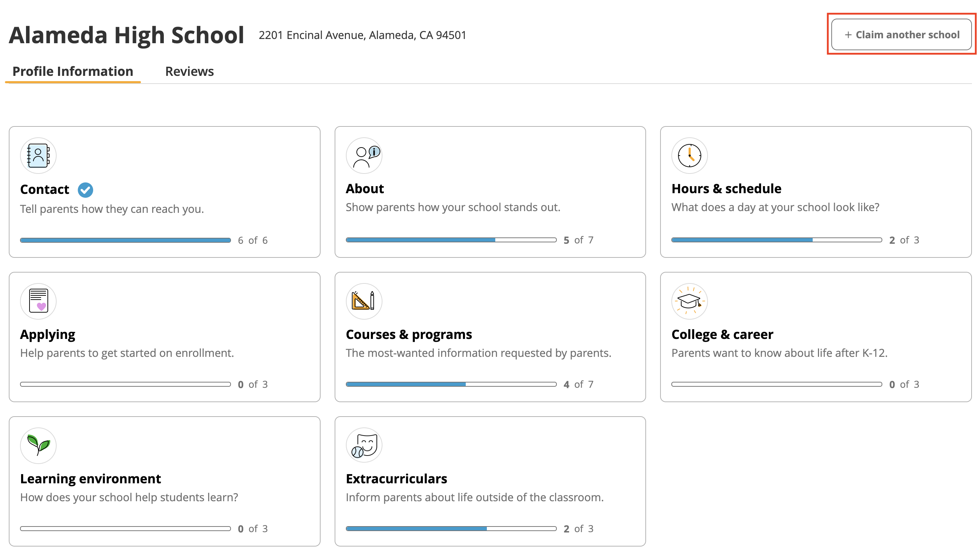
Task: Click 'Help parents to get started on enrollment.'
Action: 127,353
